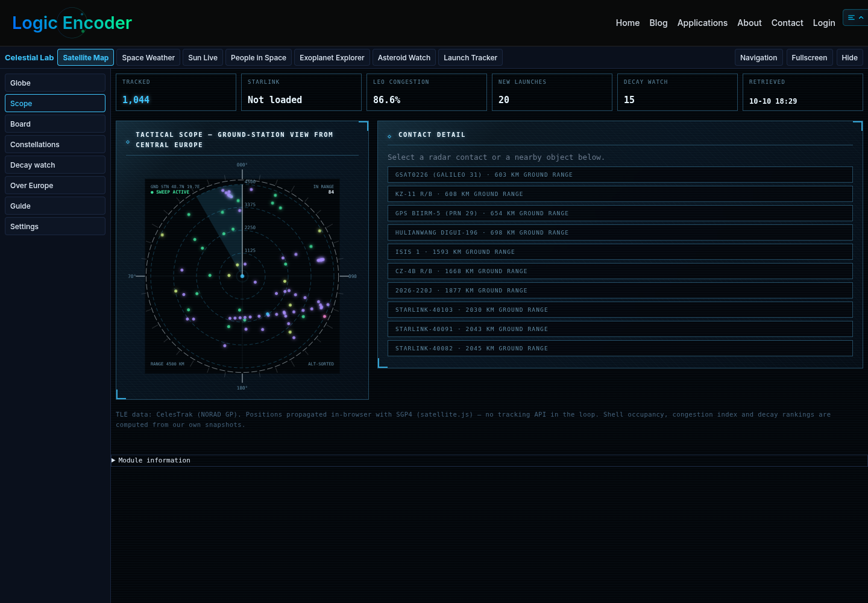Image resolution: width=868 pixels, height=603 pixels.
Task: Open Settings in the sidebar
Action: pyautogui.click(x=55, y=226)
